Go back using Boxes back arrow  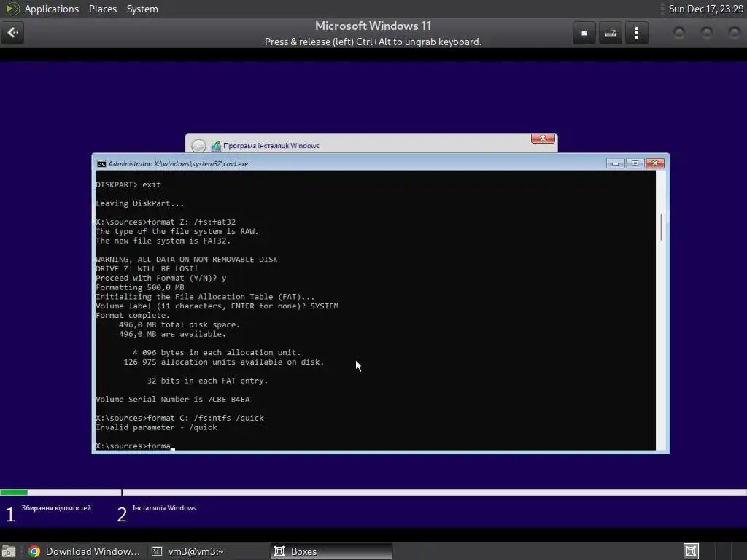pyautogui.click(x=12, y=33)
